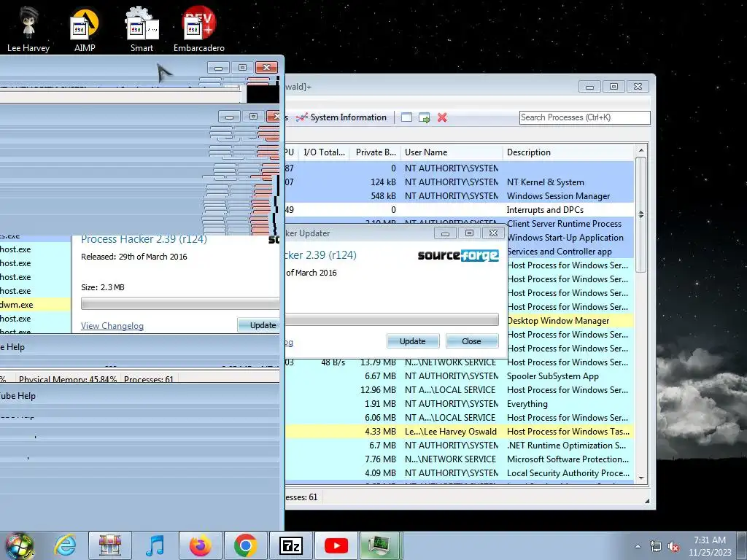
Task: Select the Interrupts and DPCs row
Action: click(x=460, y=210)
